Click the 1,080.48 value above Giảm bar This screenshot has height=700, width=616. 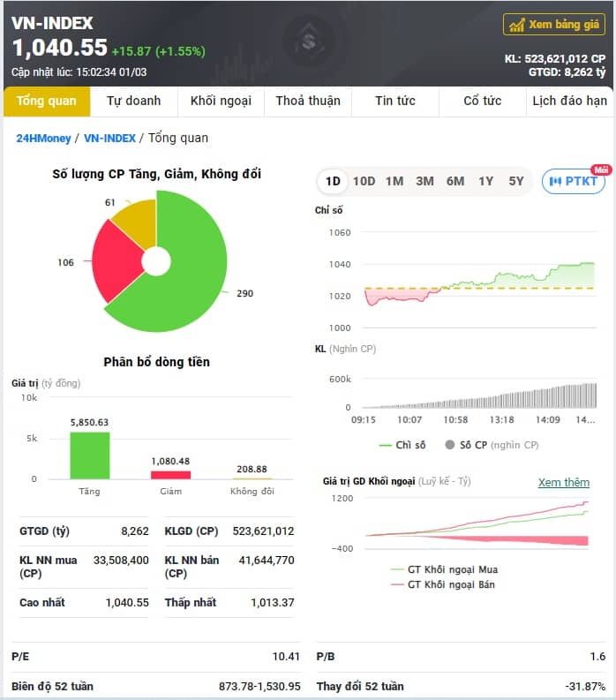170,461
